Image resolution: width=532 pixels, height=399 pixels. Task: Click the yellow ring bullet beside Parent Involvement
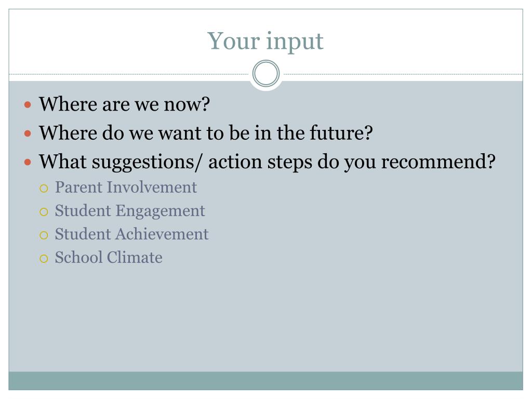(x=44, y=188)
